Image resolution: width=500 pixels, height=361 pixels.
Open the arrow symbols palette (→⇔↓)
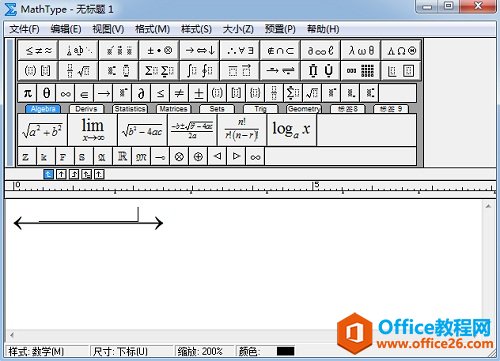coord(200,50)
